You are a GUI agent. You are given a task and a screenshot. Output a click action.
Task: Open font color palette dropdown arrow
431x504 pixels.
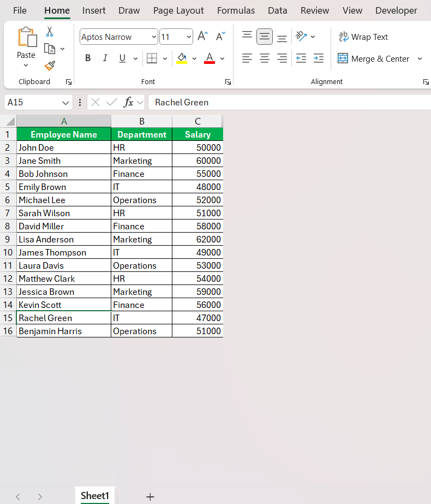222,58
